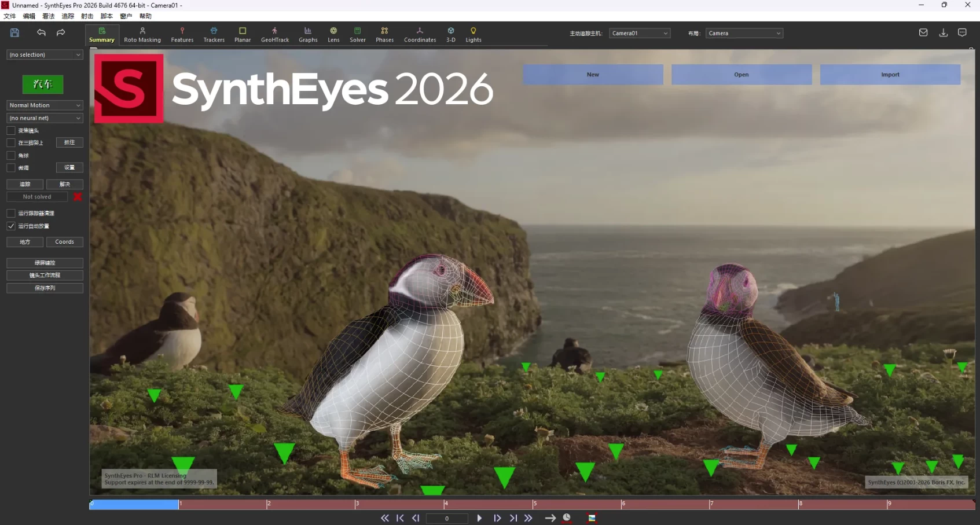Jump to first frame with rewind-all icon
Image resolution: width=980 pixels, height=525 pixels.
385,518
